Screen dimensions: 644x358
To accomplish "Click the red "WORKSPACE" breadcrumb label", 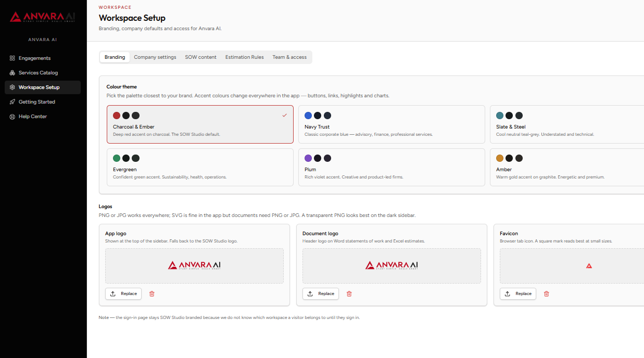I will pos(115,7).
